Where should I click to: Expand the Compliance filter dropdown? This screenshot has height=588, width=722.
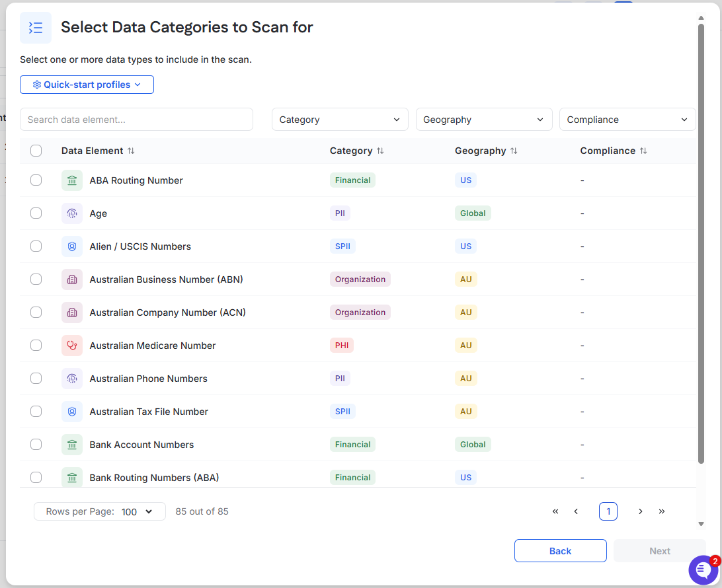click(x=627, y=120)
